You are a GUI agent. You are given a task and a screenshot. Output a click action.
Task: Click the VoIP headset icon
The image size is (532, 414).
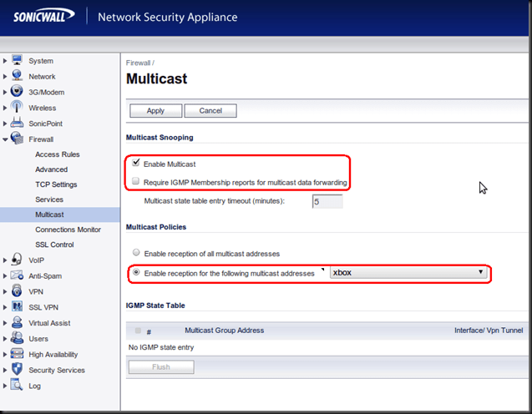pyautogui.click(x=17, y=260)
